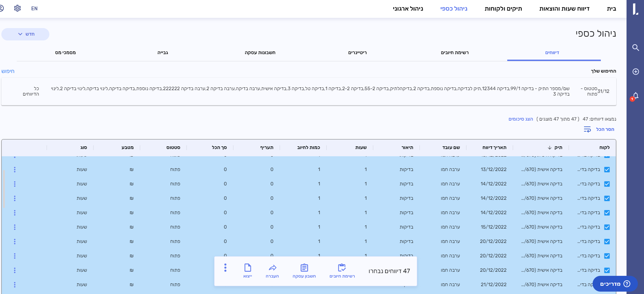Open more options in selection action bar
Image resolution: width=644 pixels, height=294 pixels.
[x=225, y=268]
